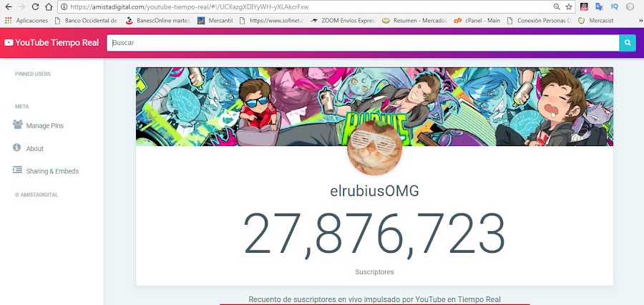Click the browser back arrow
The image size is (644, 305).
click(8, 6)
